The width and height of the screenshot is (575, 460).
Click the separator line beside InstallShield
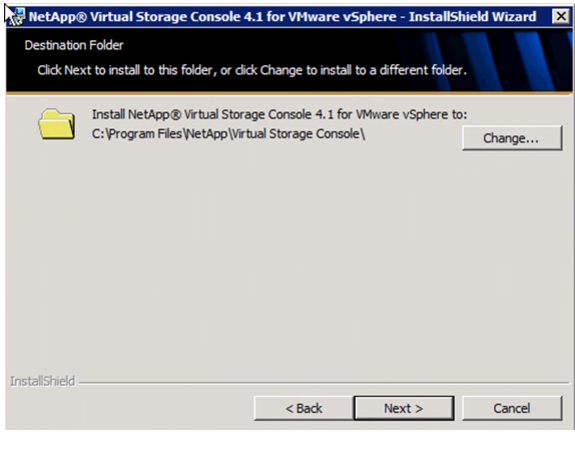coord(324,383)
